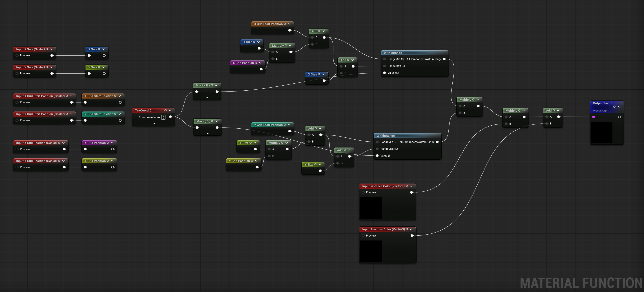Click Output Result preview thumbnail
The height and width of the screenshot is (292, 644).
601,133
